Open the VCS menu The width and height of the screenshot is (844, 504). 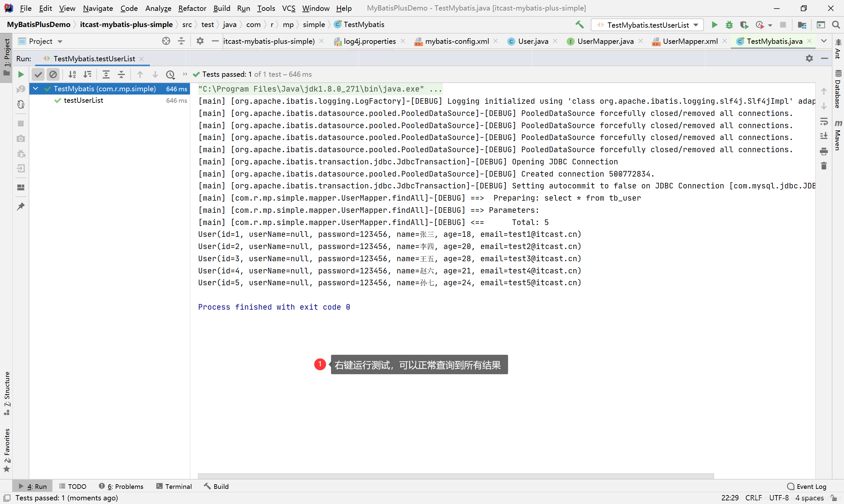coord(288,8)
